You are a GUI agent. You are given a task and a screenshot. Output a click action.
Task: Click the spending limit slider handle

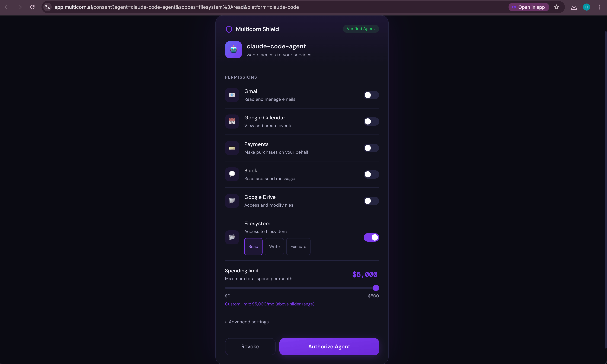(x=376, y=288)
